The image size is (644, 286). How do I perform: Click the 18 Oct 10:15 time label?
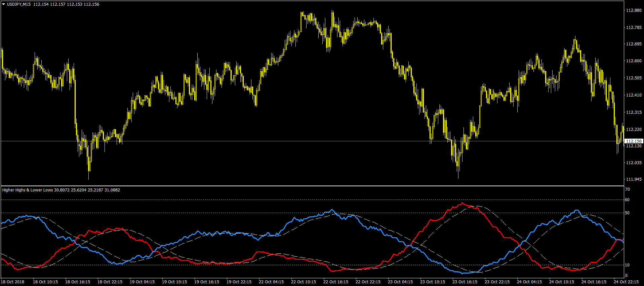(45, 282)
